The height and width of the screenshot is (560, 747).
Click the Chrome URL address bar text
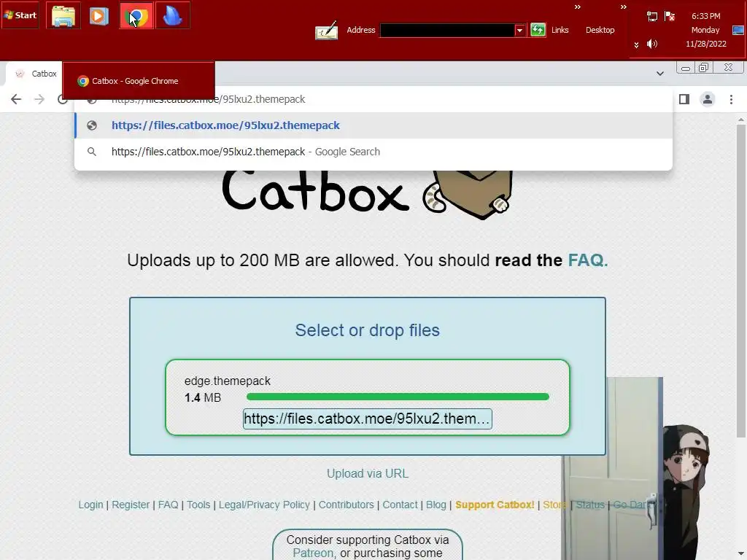click(x=208, y=99)
